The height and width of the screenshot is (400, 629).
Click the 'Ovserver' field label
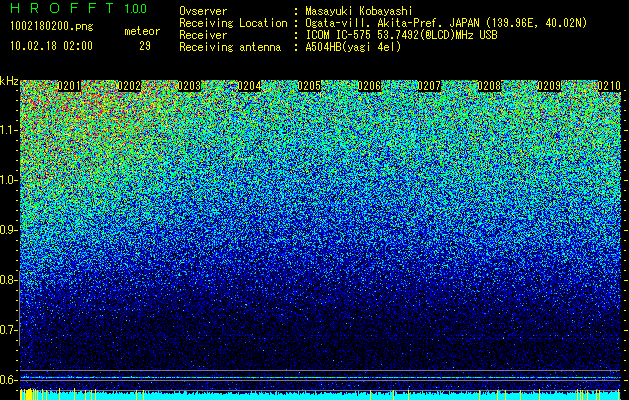203,11
